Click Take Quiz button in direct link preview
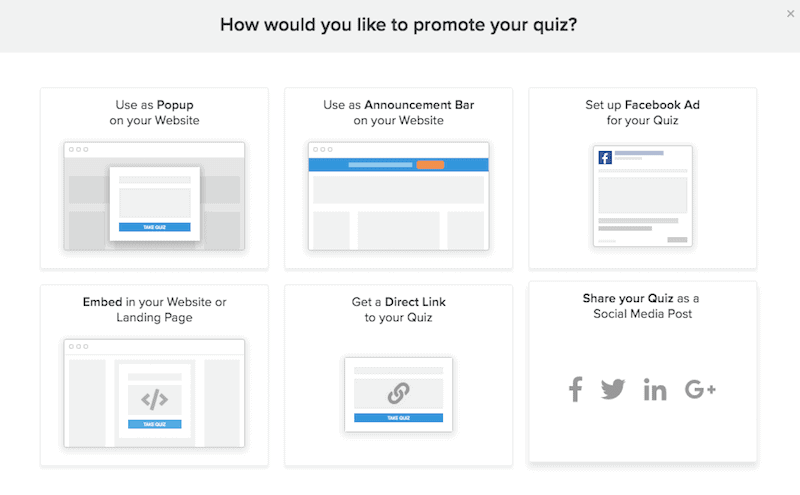Screen dimensions: 800x495 tap(398, 418)
